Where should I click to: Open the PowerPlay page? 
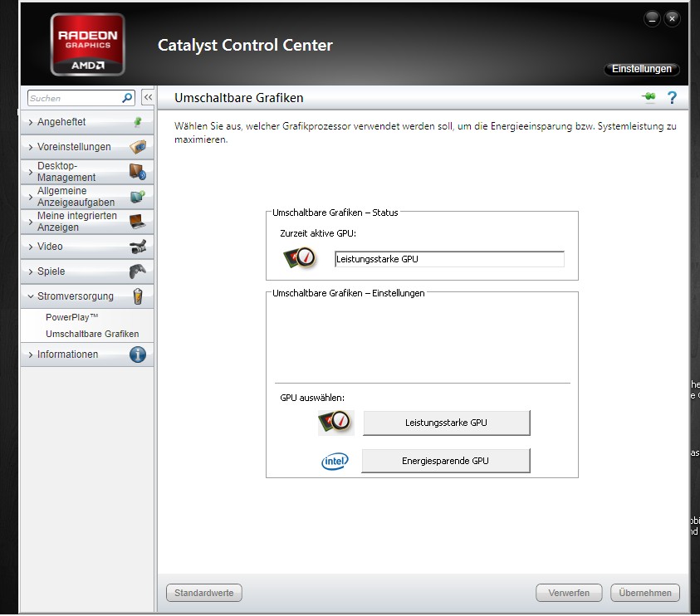click(x=71, y=317)
